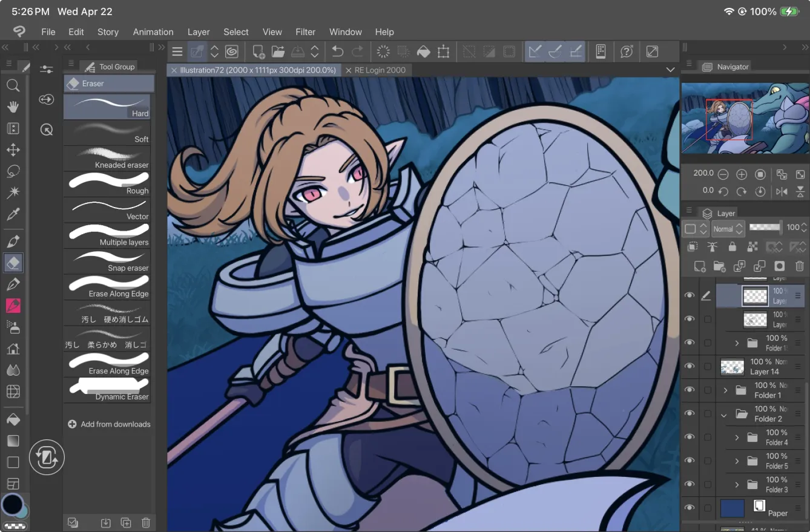This screenshot has height=532, width=810.
Task: Click the Transform icon in command bar
Action: pyautogui.click(x=444, y=51)
